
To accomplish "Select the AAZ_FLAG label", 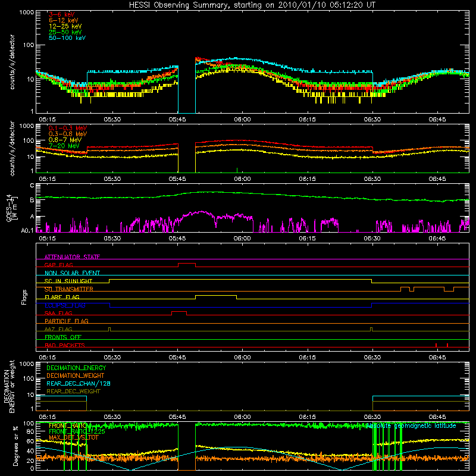I will click(x=58, y=329).
